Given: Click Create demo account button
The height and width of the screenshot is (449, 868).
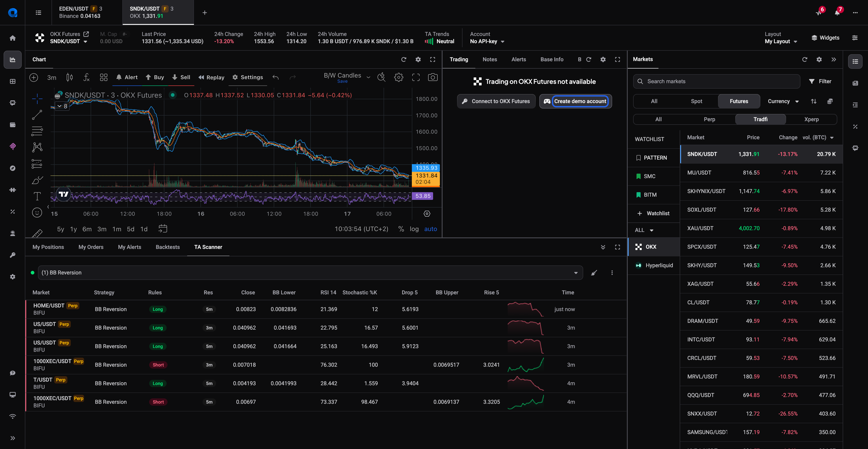Looking at the screenshot, I should (576, 102).
